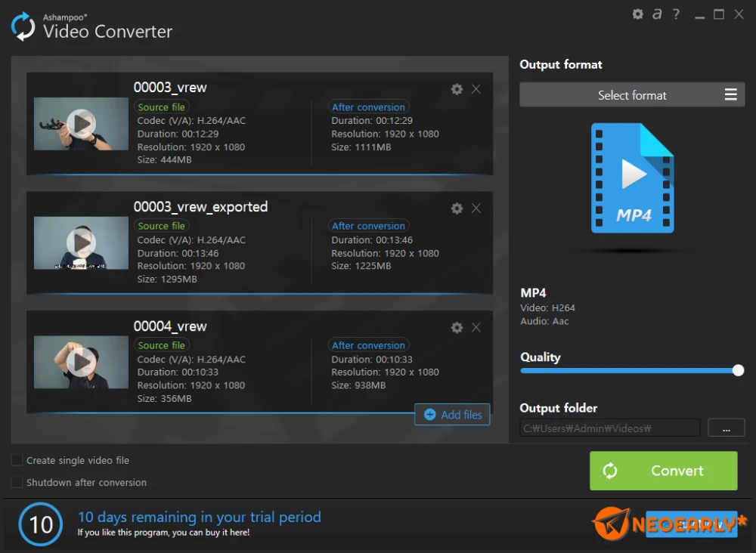Open settings gear for 00003_vrew
The height and width of the screenshot is (553, 756).
click(x=457, y=89)
